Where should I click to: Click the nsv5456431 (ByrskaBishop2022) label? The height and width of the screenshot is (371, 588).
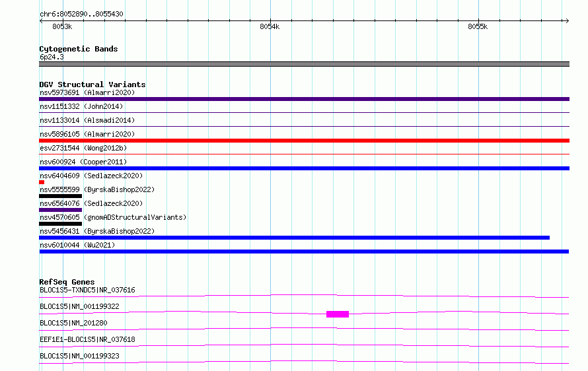click(x=97, y=231)
